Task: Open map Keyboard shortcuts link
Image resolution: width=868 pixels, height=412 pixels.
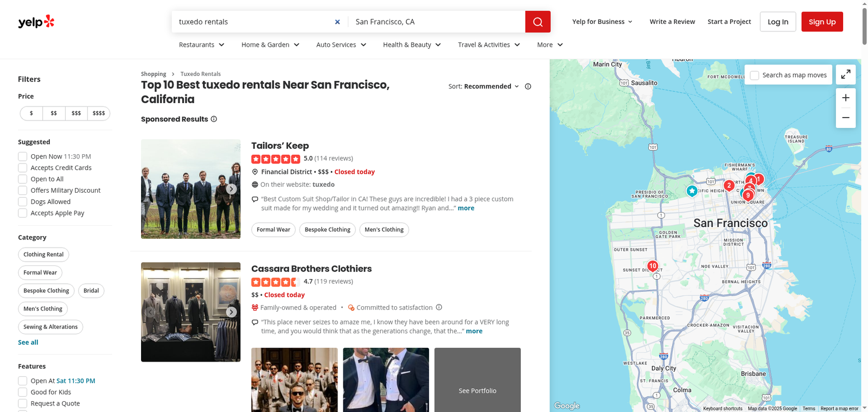Action: (723, 409)
